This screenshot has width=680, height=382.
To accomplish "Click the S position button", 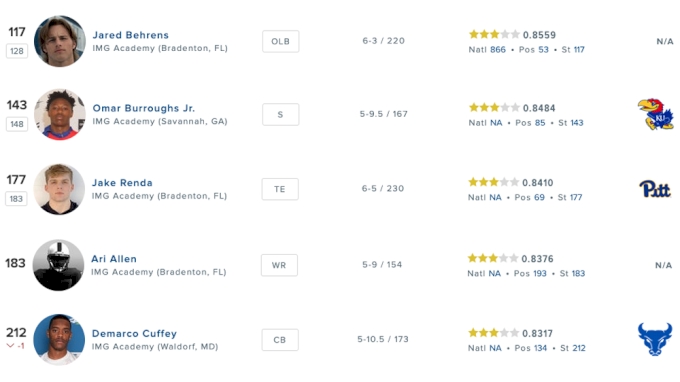I will 281,114.
